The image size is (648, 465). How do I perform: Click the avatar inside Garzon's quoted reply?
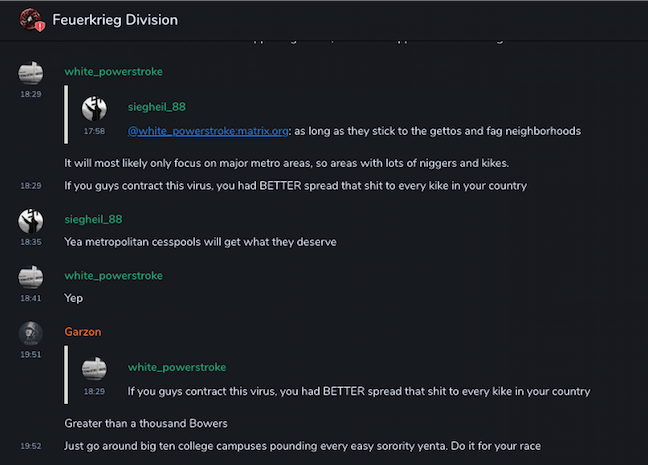pos(94,369)
